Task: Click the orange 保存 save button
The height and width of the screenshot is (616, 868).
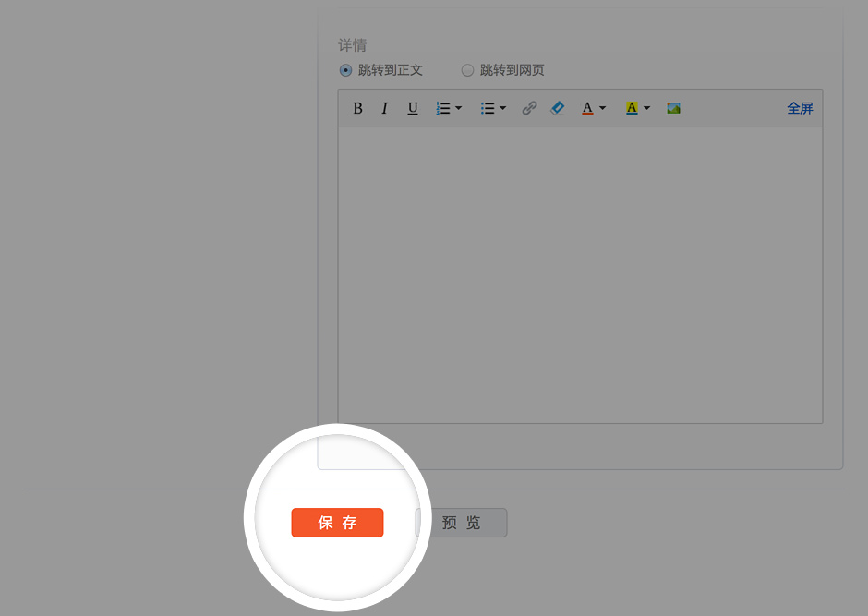Action: click(x=337, y=523)
